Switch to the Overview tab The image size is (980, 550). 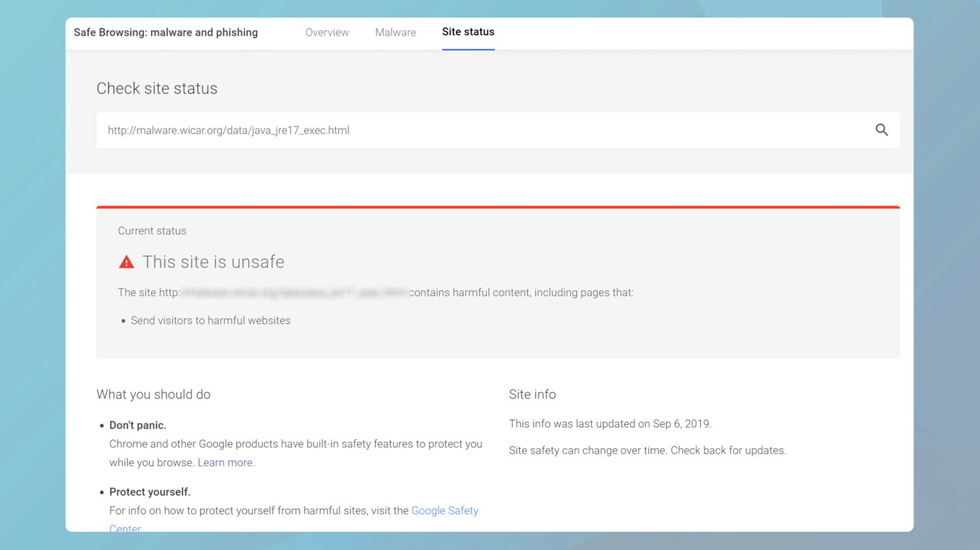tap(327, 32)
